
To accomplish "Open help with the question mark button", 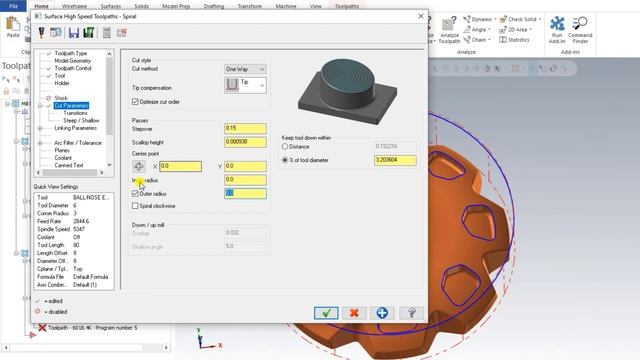I will coord(411,313).
